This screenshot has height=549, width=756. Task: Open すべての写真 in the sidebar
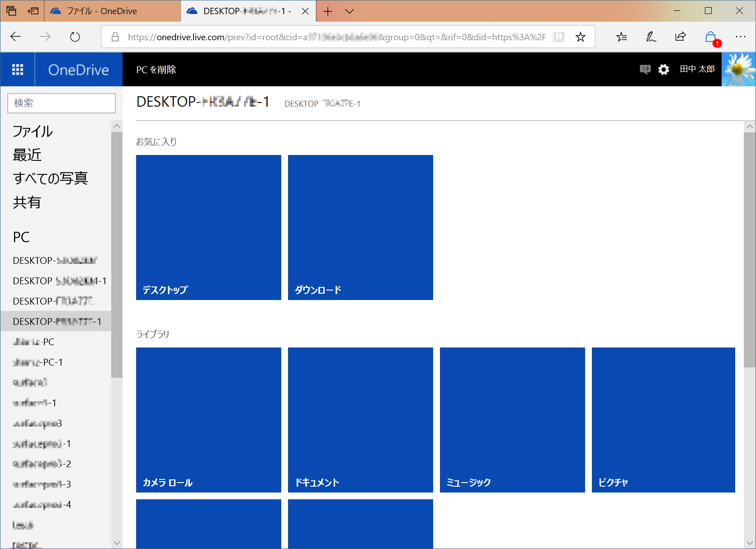pyautogui.click(x=50, y=178)
